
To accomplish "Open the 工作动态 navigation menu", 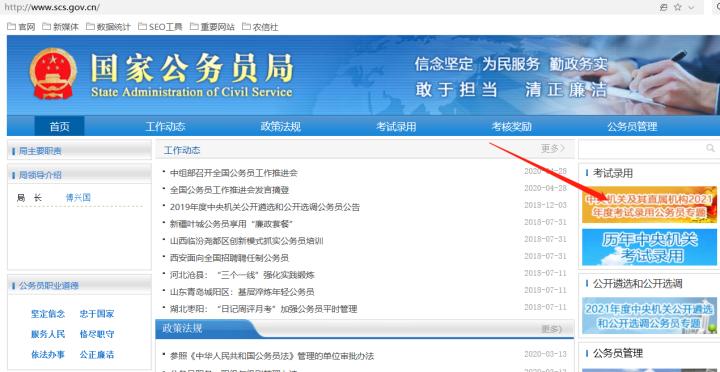I will (x=165, y=126).
